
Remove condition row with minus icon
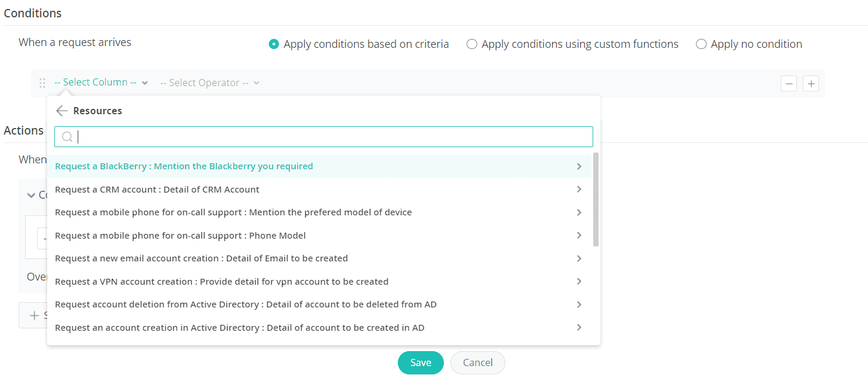[x=789, y=84]
